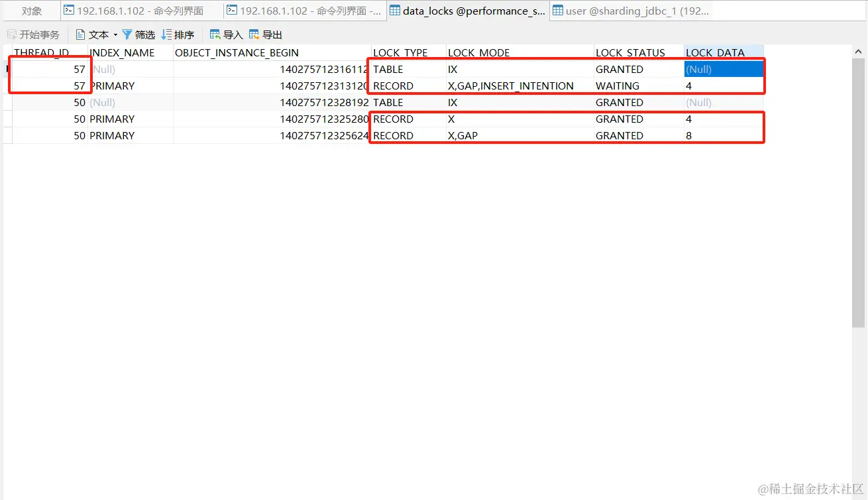Image resolution: width=868 pixels, height=500 pixels.
Task: Select the cell 140275712316112
Action: point(272,69)
